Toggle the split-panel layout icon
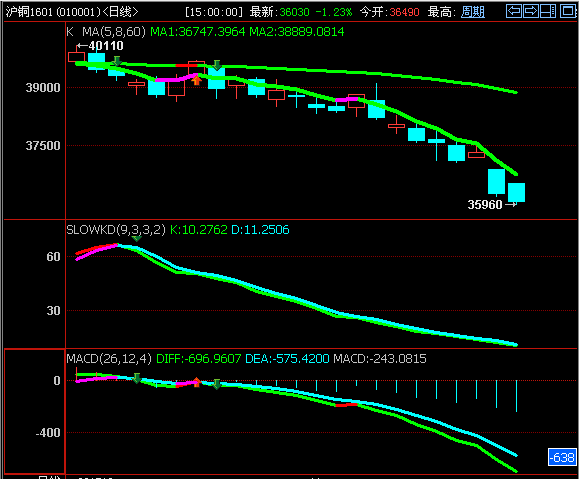Viewport: 579px width, 479px height. coord(548,11)
